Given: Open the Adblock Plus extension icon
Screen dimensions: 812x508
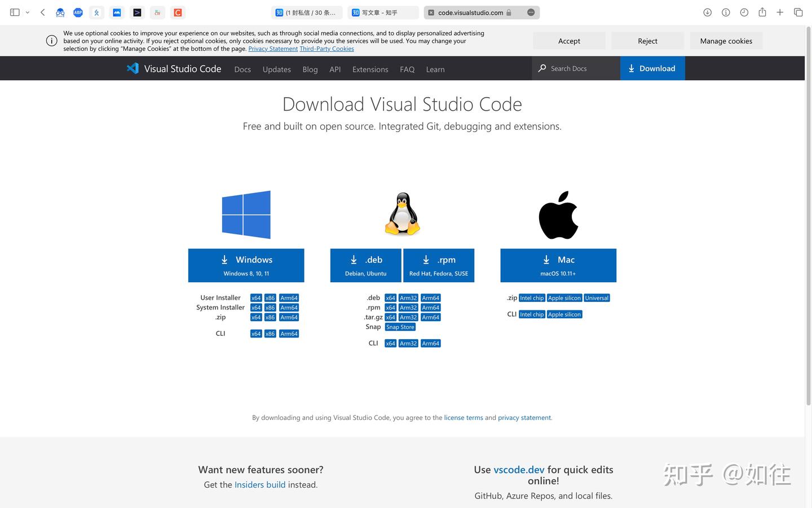Looking at the screenshot, I should pos(78,12).
